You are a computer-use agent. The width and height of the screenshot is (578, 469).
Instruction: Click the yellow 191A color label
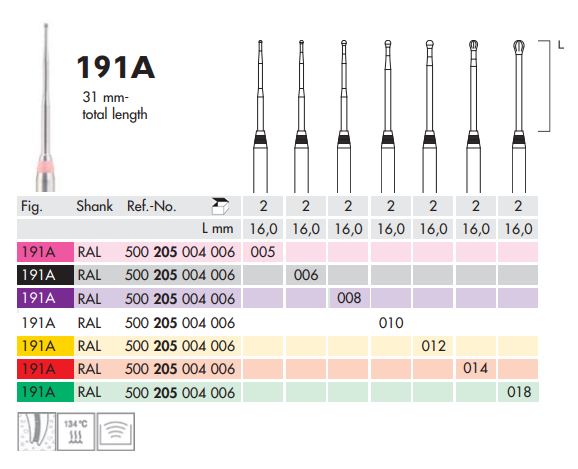pyautogui.click(x=45, y=346)
